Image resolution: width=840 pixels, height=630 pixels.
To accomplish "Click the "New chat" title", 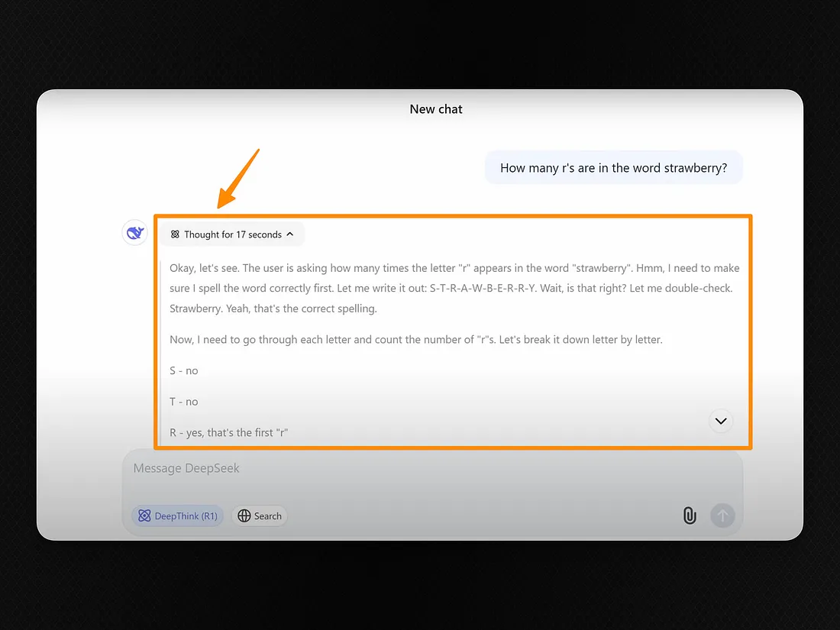I will [436, 109].
